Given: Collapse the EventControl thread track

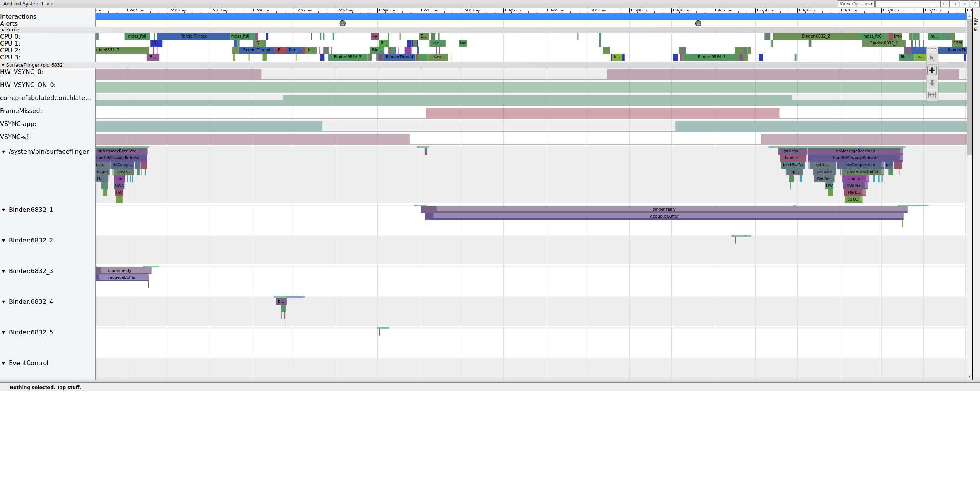Looking at the screenshot, I should tap(3, 363).
